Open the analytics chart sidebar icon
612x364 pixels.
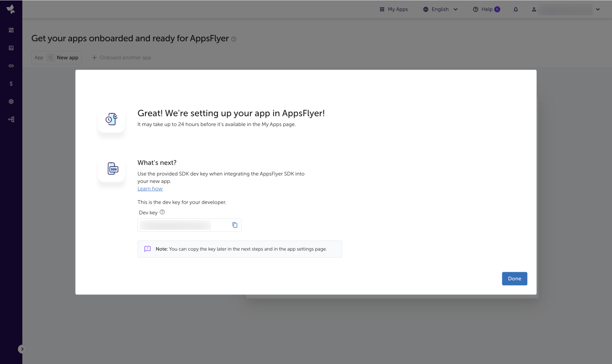tap(11, 48)
